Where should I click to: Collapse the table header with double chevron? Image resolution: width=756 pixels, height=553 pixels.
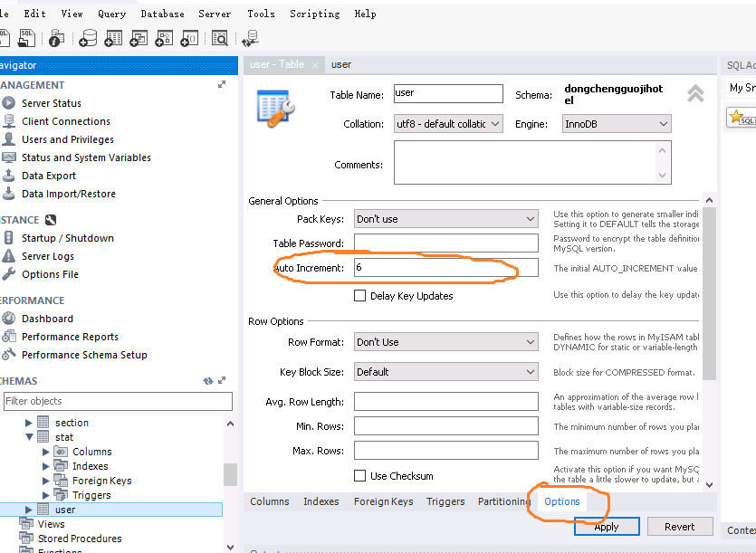[x=695, y=93]
